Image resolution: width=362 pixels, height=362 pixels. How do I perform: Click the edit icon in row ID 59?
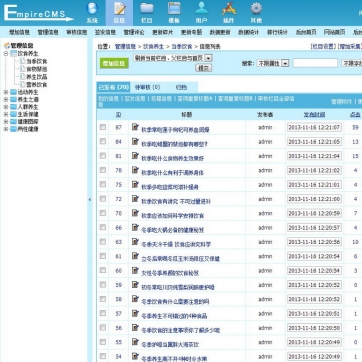(x=135, y=284)
